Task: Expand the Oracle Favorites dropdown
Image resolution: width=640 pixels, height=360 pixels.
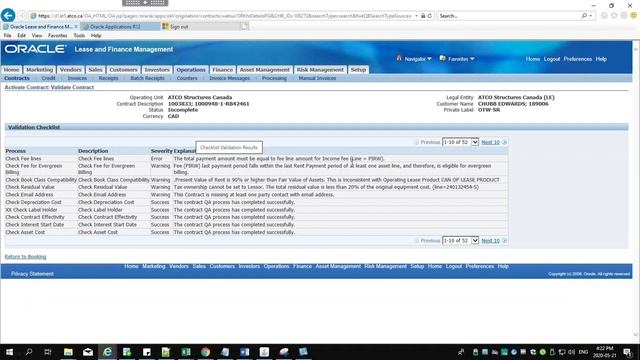Action: (x=472, y=59)
